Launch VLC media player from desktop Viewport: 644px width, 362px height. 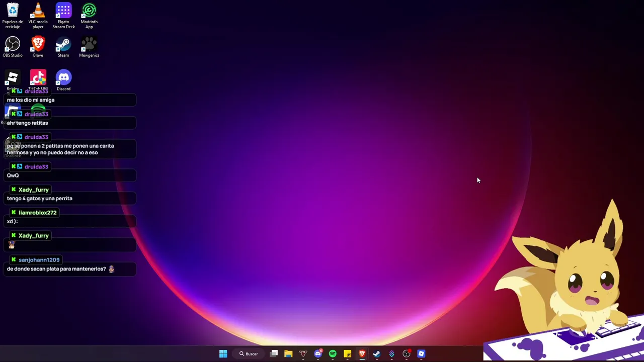point(38,16)
